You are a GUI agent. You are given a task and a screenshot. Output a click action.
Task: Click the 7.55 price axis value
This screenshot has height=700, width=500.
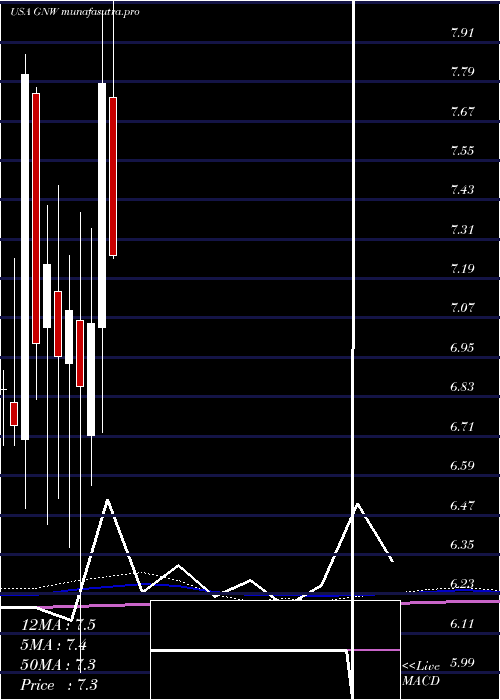tap(462, 150)
